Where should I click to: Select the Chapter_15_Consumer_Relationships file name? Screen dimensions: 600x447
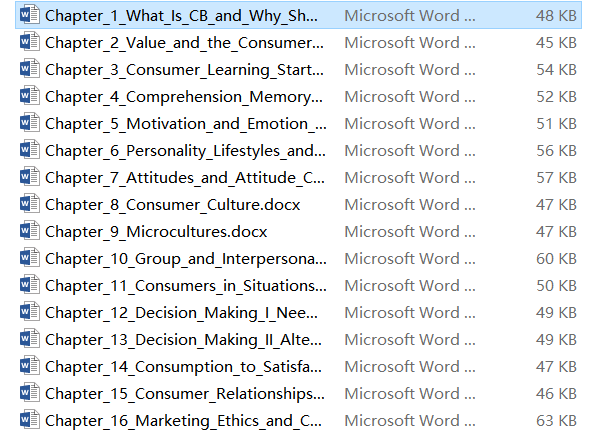click(x=185, y=394)
